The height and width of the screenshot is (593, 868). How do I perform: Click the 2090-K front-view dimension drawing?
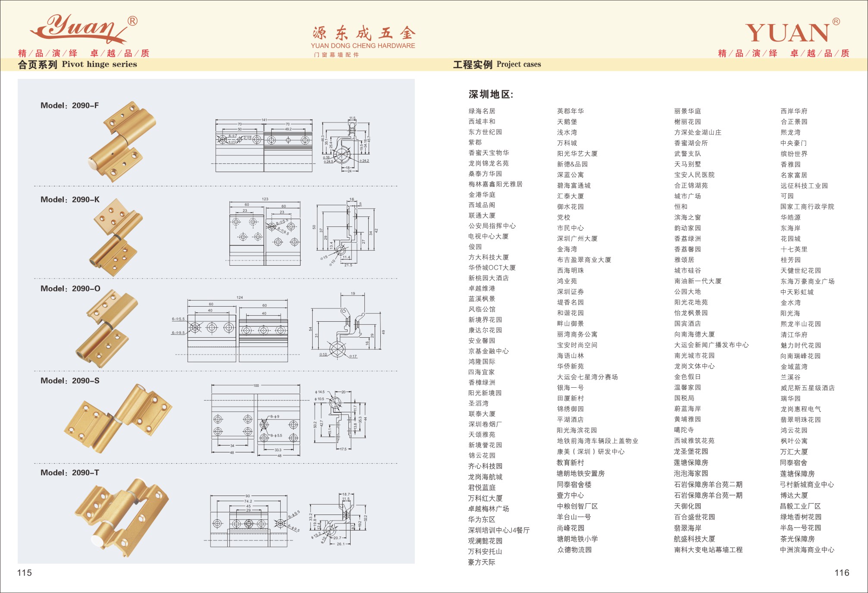[x=264, y=232]
